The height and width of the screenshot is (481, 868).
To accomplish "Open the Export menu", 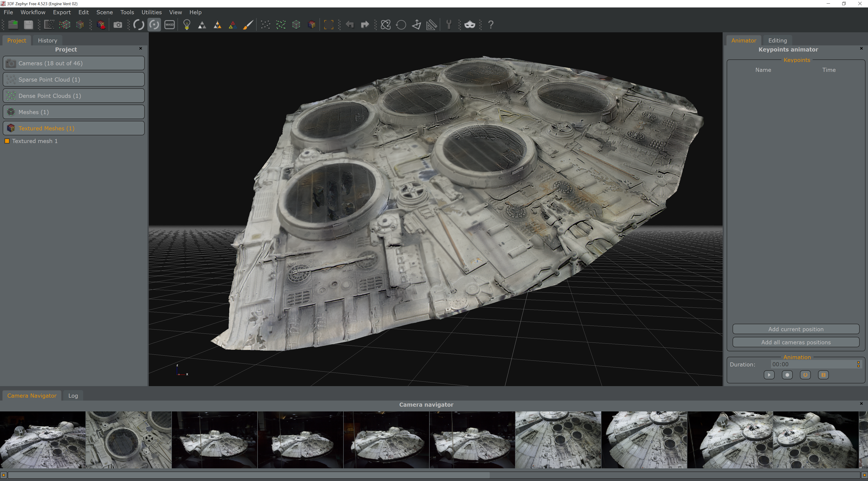I will point(62,12).
